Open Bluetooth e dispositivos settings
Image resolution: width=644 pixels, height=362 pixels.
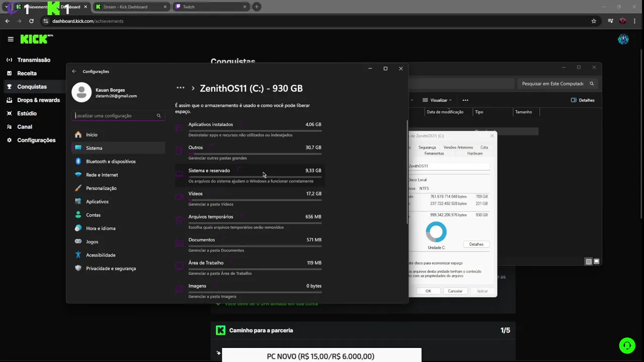coord(118,161)
